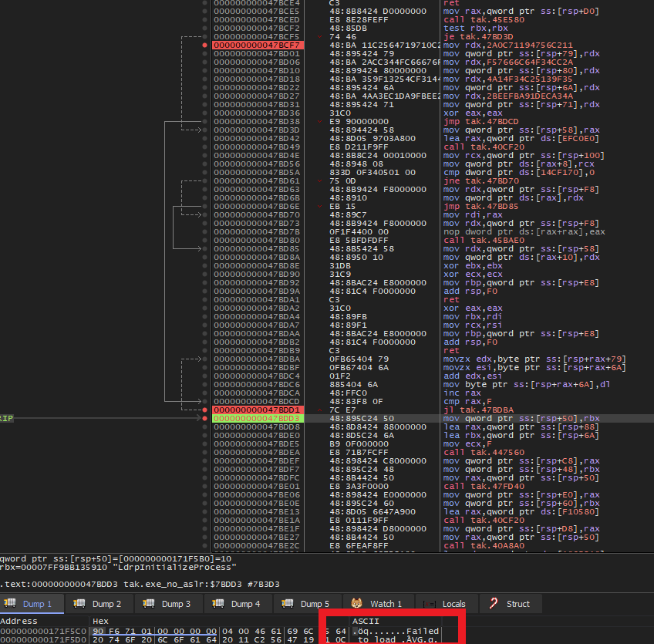Select dump row address 000000000171F5C0

(43, 631)
